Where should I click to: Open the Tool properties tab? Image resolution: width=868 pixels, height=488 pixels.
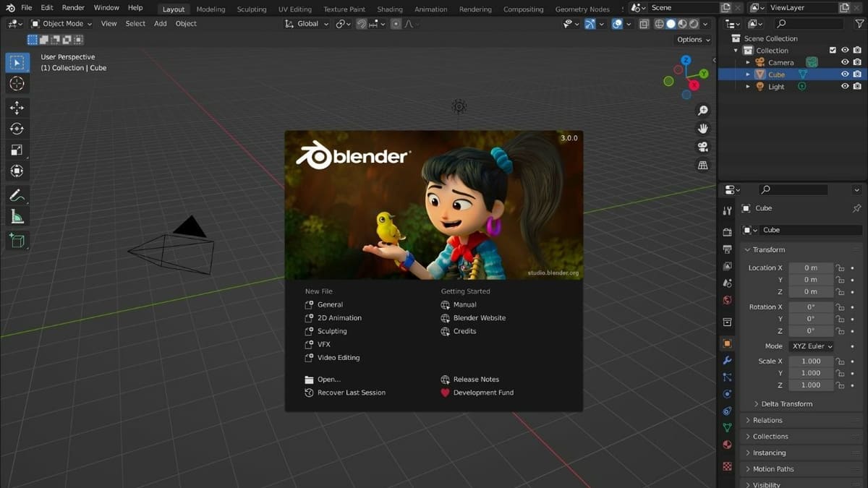pyautogui.click(x=727, y=210)
